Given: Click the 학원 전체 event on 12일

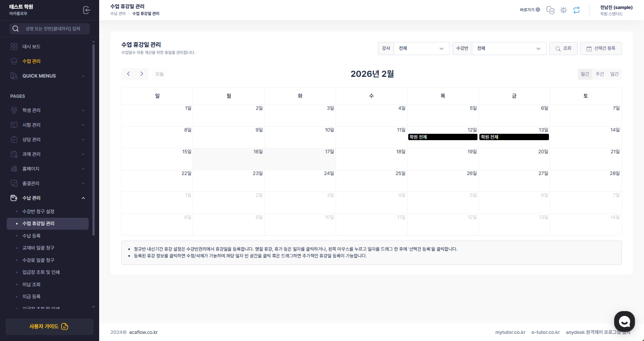Looking at the screenshot, I should 442,137.
